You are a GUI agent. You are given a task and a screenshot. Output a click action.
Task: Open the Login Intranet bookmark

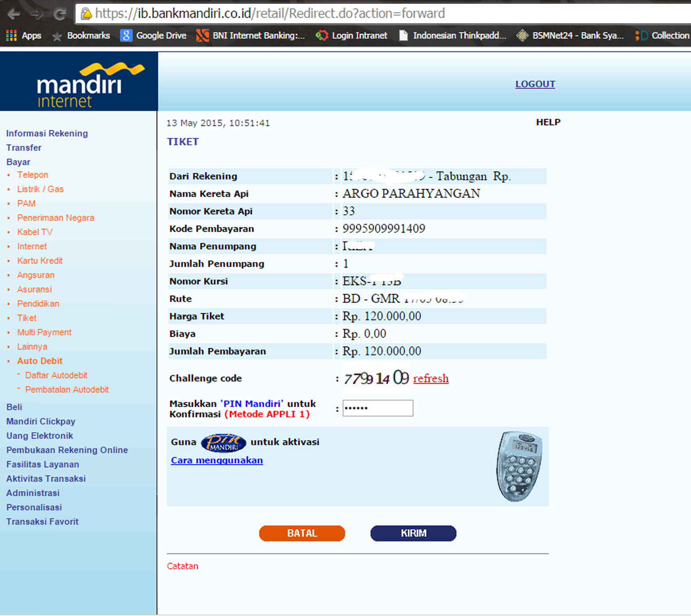pyautogui.click(x=351, y=36)
